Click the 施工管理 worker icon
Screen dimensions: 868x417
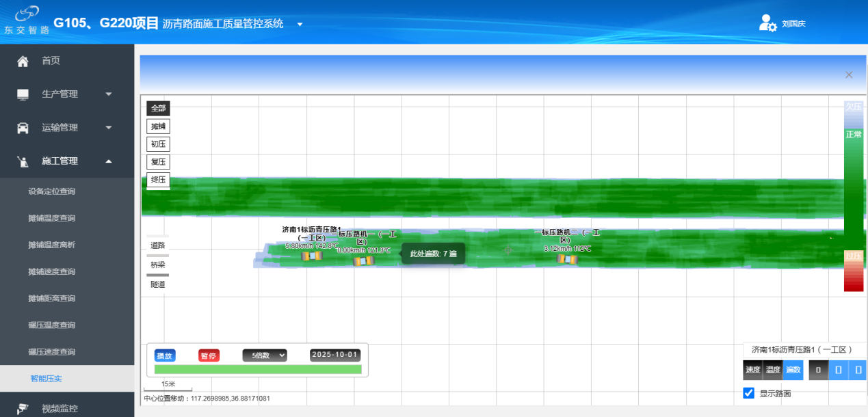23,161
